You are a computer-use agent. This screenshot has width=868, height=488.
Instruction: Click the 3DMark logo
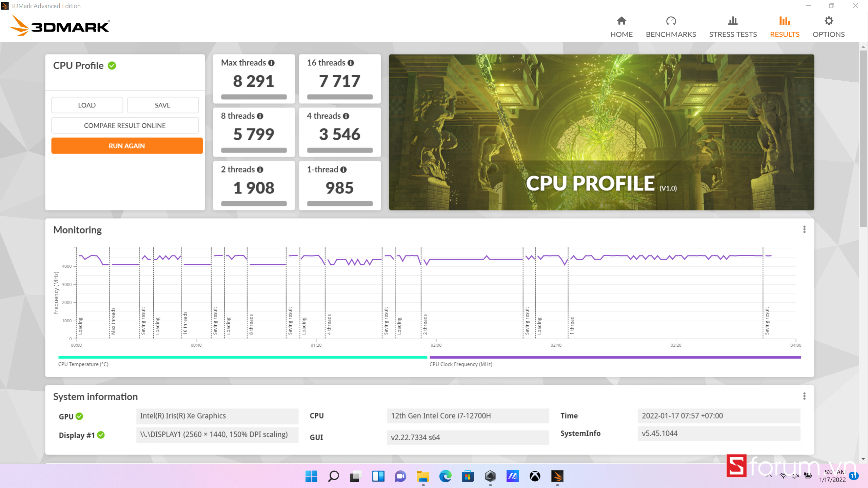59,26
